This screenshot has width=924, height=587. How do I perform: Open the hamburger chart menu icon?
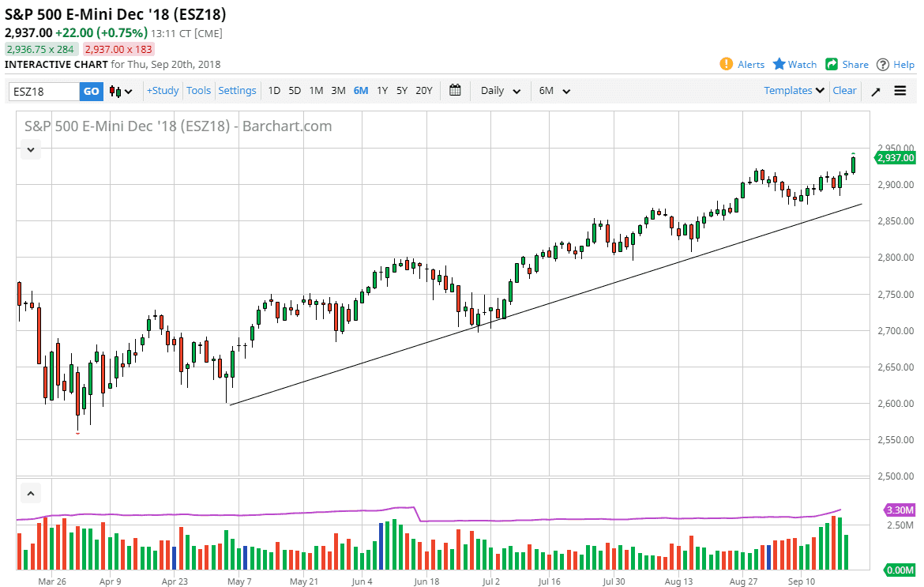(900, 90)
